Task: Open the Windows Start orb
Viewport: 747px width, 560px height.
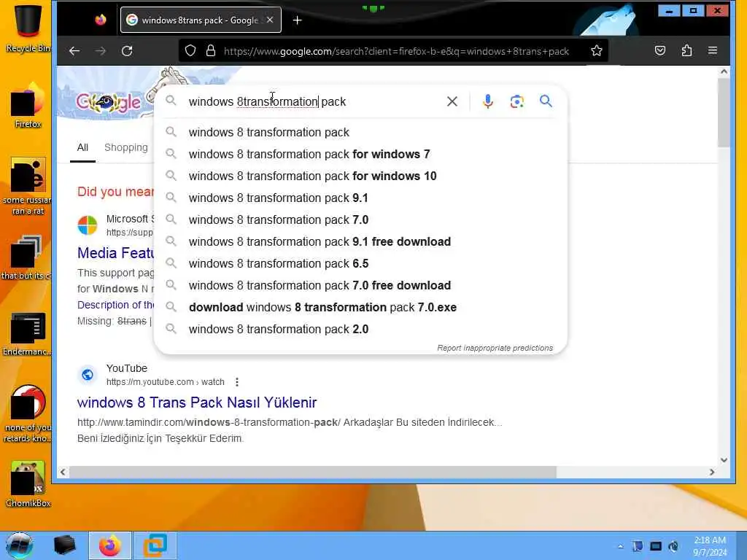Action: [20, 545]
